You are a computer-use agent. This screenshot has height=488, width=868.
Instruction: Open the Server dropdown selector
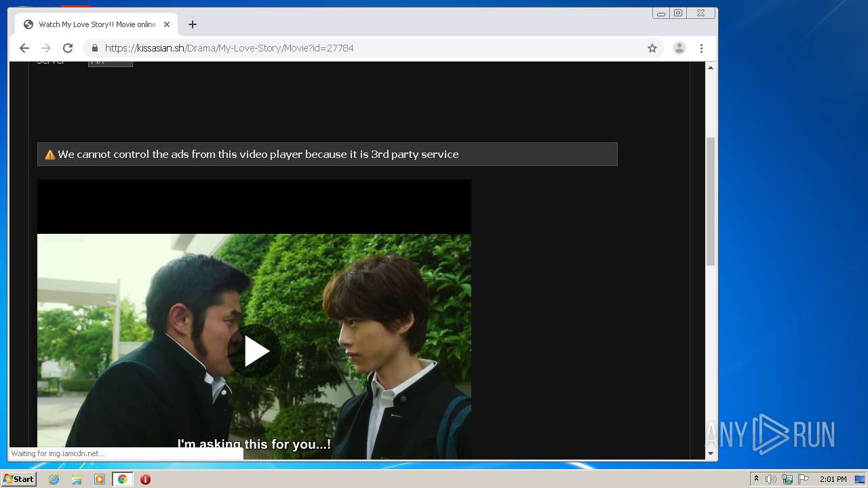pyautogui.click(x=110, y=62)
